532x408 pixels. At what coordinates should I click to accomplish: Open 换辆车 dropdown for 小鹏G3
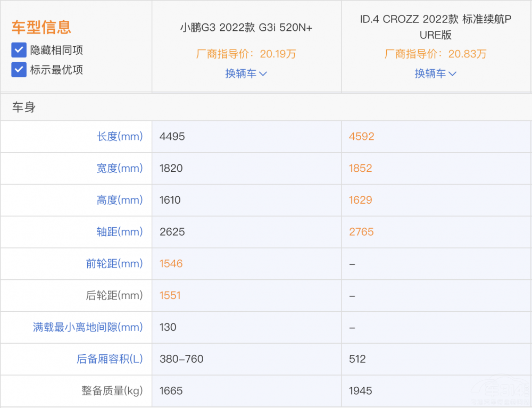tap(246, 73)
